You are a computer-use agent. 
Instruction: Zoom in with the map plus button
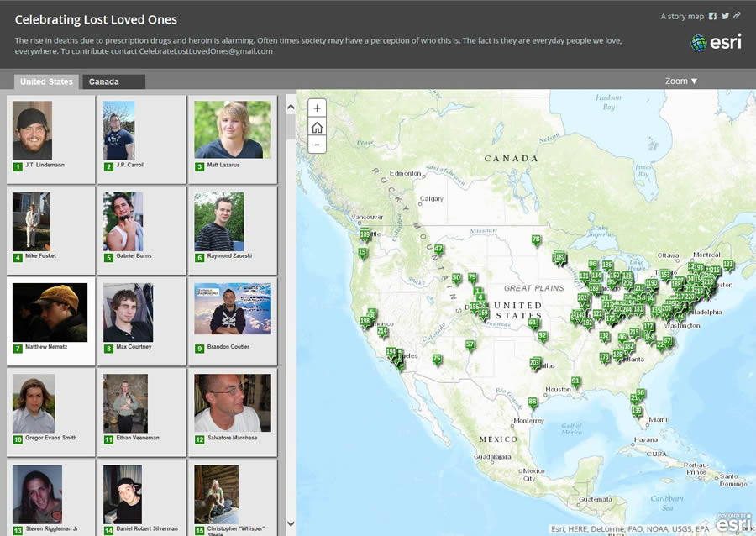(317, 108)
